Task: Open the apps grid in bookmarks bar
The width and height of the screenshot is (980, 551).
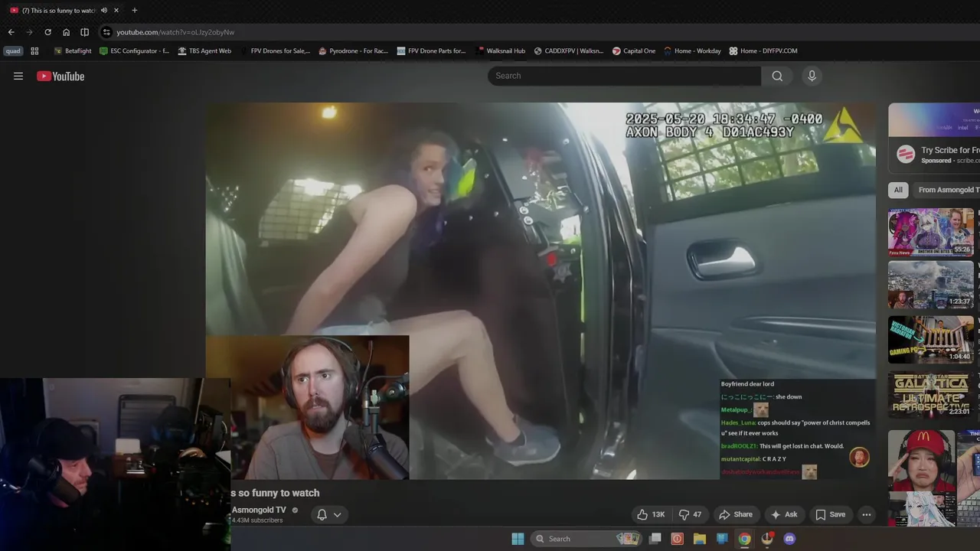Action: 34,51
